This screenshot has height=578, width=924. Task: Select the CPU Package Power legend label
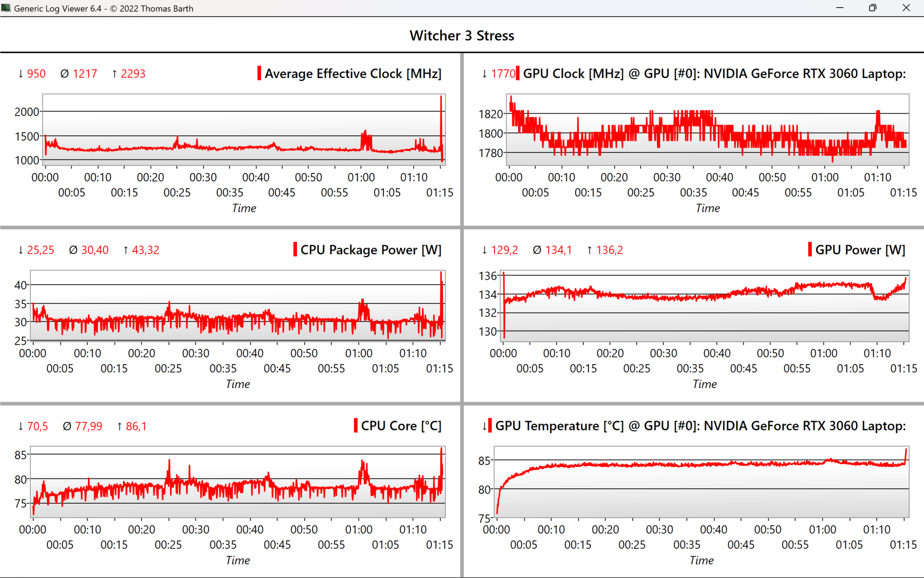(x=371, y=250)
